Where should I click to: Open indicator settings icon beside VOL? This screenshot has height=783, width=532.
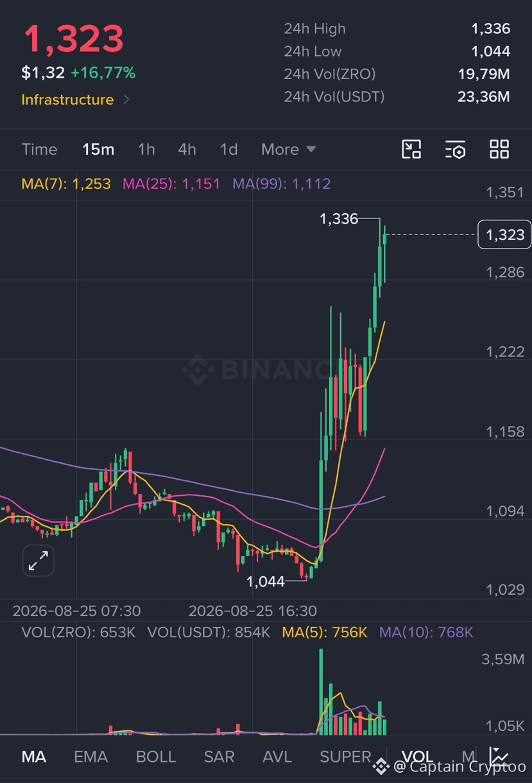coord(499,757)
